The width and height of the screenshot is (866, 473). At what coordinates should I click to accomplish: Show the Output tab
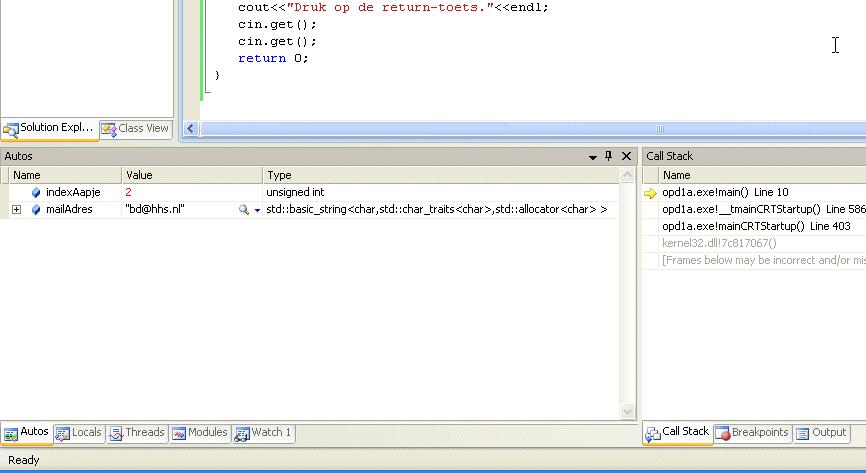pos(822,433)
